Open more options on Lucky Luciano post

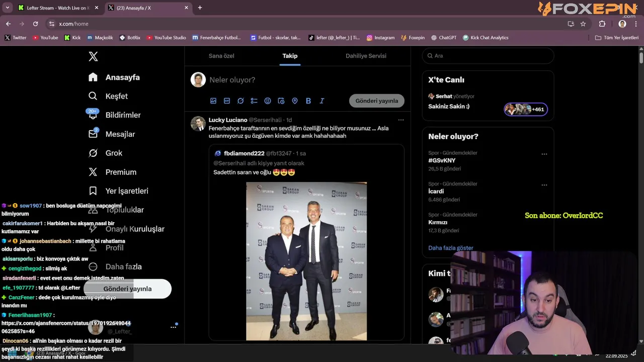pos(401,120)
